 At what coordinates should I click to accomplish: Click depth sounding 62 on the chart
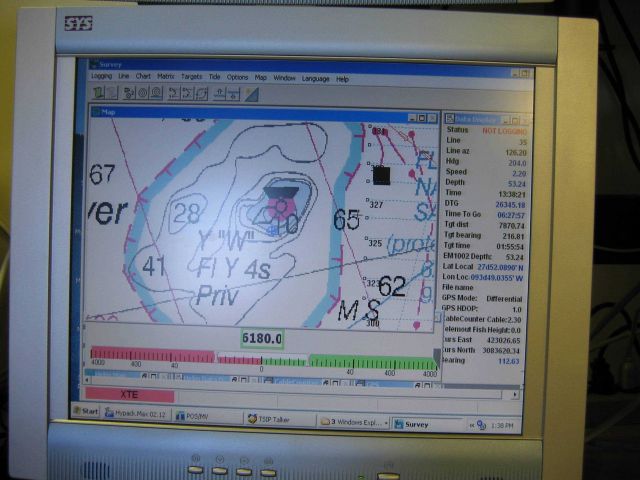(x=392, y=286)
